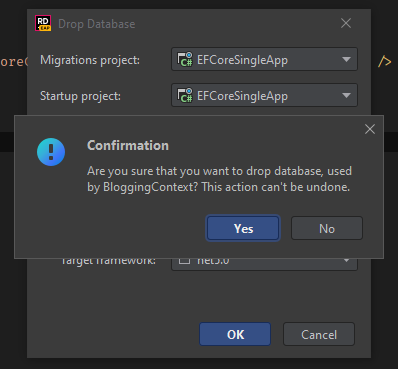
Task: Click the closing tag symbol in the editor
Action: point(384,61)
